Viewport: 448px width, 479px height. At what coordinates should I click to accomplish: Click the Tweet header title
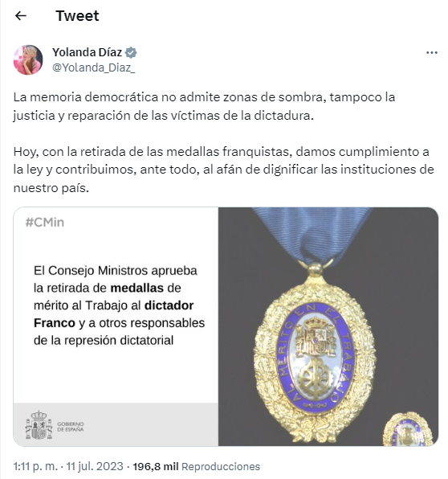tap(77, 16)
